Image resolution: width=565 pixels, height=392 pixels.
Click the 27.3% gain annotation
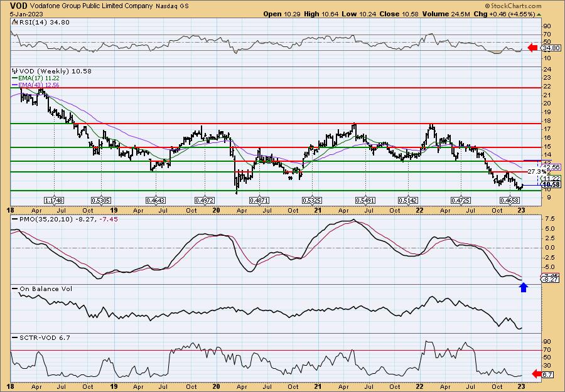(x=537, y=172)
